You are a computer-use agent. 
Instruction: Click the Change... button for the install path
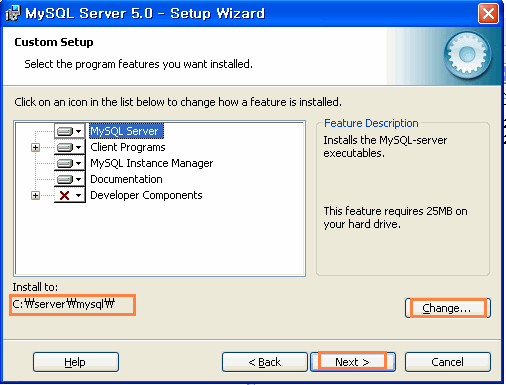(448, 308)
